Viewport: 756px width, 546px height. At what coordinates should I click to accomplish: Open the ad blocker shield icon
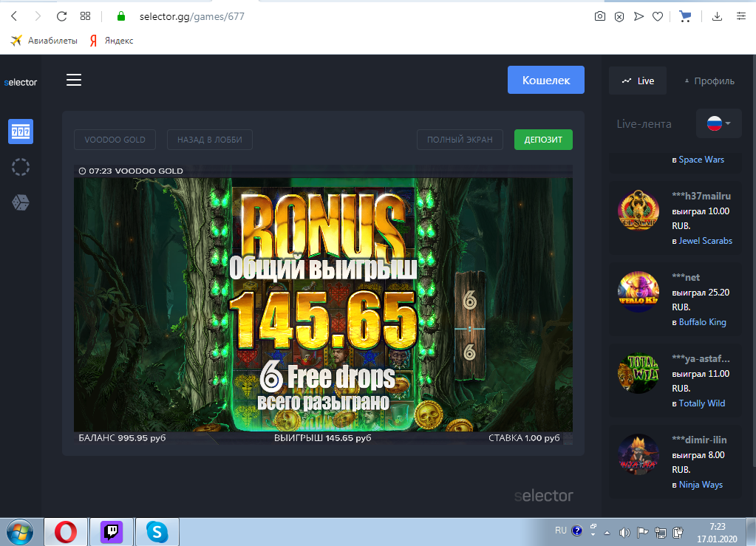click(x=619, y=17)
